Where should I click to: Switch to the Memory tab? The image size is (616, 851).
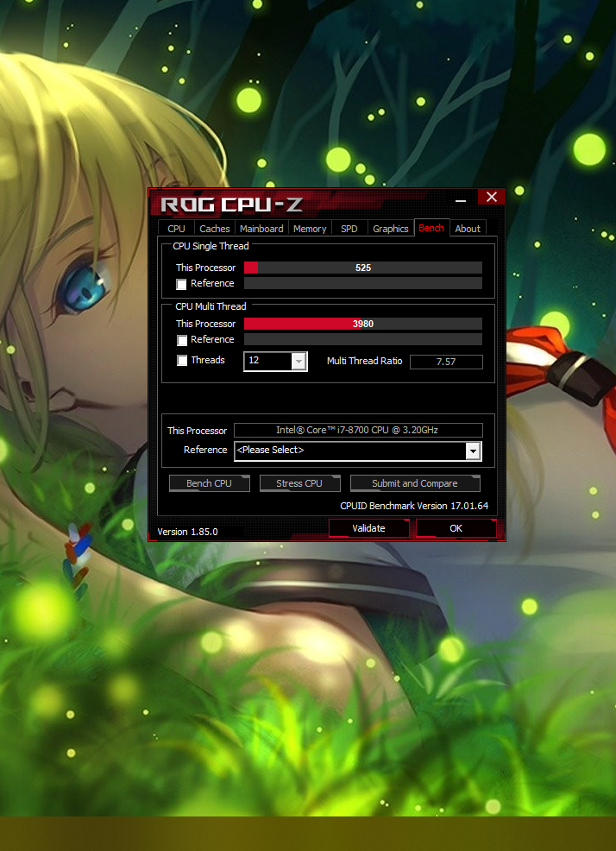[310, 229]
